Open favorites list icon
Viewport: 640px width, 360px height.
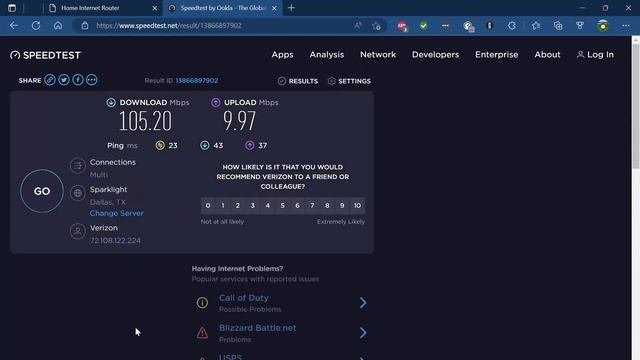pyautogui.click(x=536, y=26)
